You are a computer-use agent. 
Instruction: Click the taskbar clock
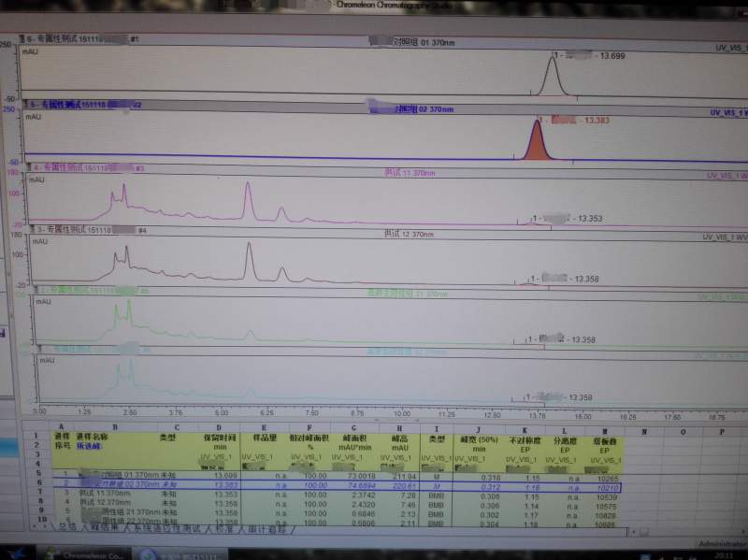[x=724, y=556]
